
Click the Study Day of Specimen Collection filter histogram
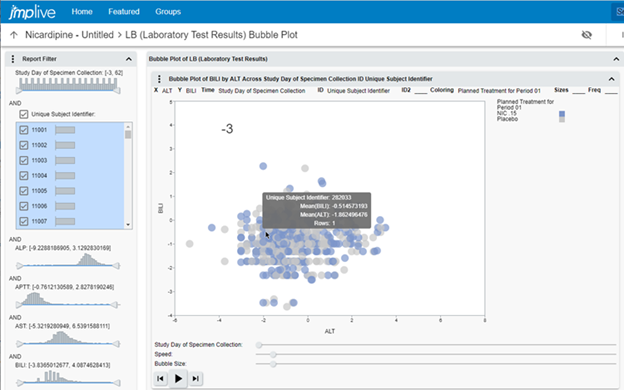(x=68, y=85)
